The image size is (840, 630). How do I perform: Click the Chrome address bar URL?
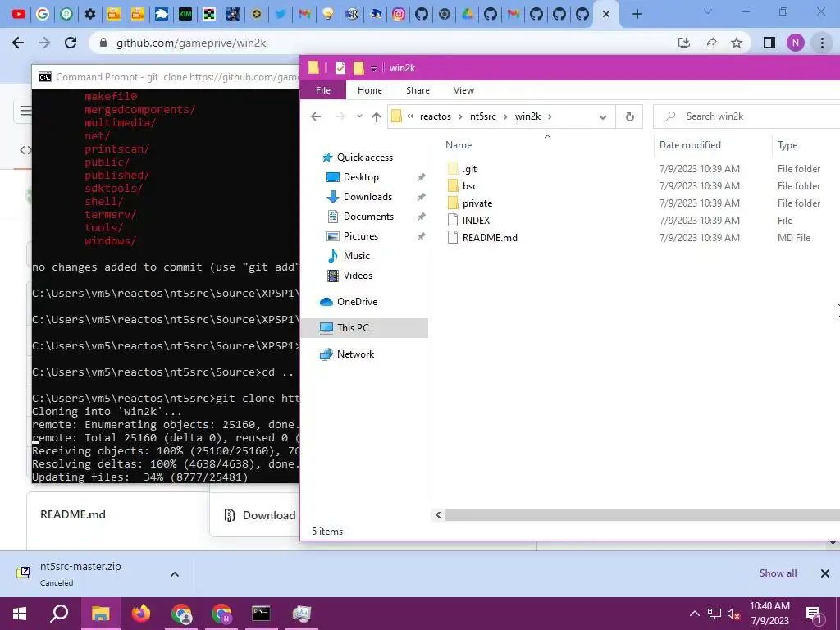pos(191,43)
